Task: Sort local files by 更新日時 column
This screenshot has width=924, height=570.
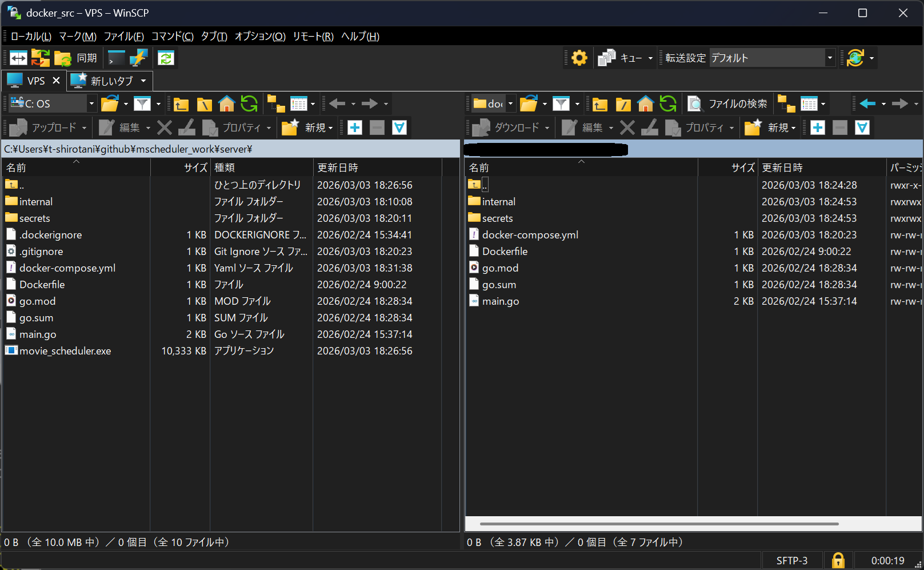Action: point(337,168)
